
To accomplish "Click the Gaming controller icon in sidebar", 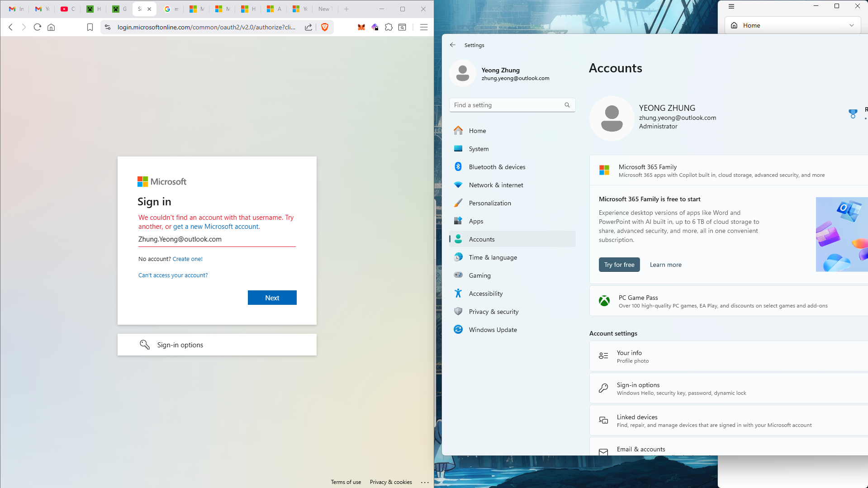I will pos(458,275).
